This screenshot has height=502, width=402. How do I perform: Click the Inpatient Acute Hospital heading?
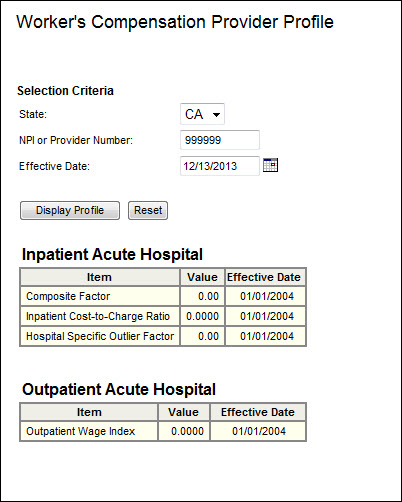click(112, 254)
